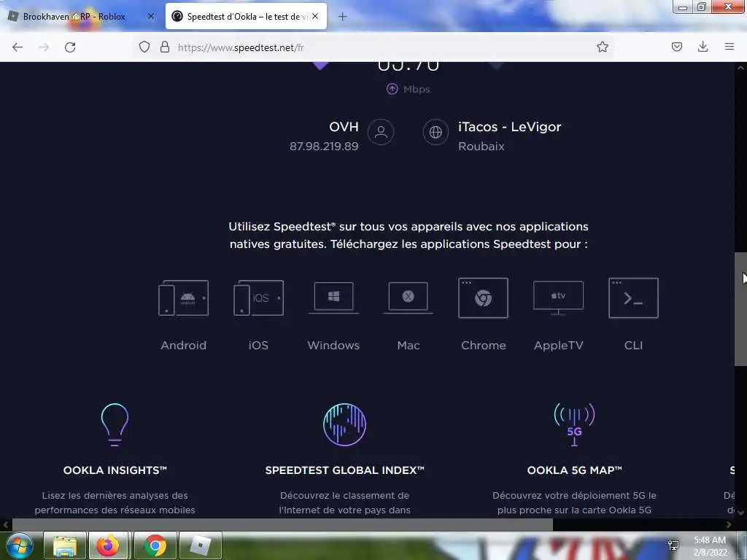Screen dimensions: 747x560
Task: Click the Windows label link
Action: [x=333, y=345]
